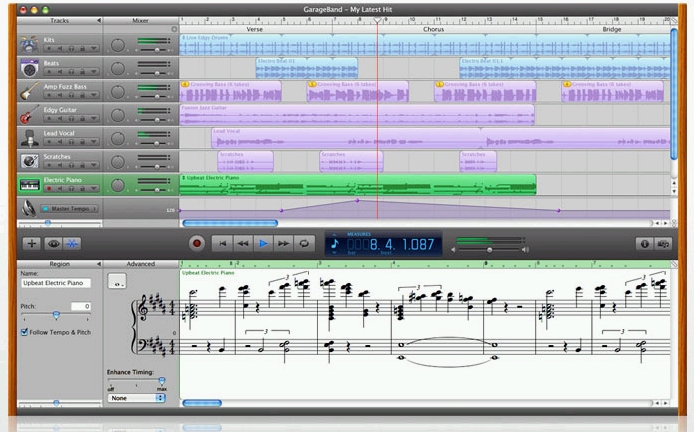Click the Tracks column header
This screenshot has width=694, height=432.
(59, 20)
